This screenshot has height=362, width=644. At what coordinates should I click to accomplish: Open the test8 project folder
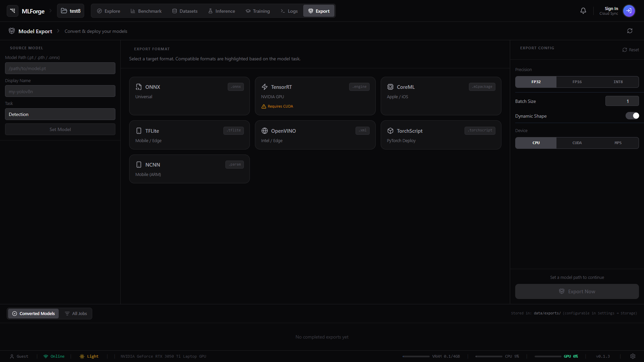(71, 11)
